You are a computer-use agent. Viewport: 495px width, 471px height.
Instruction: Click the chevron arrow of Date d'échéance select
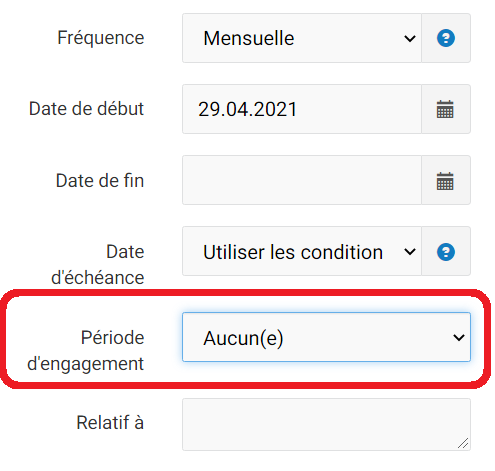click(410, 252)
